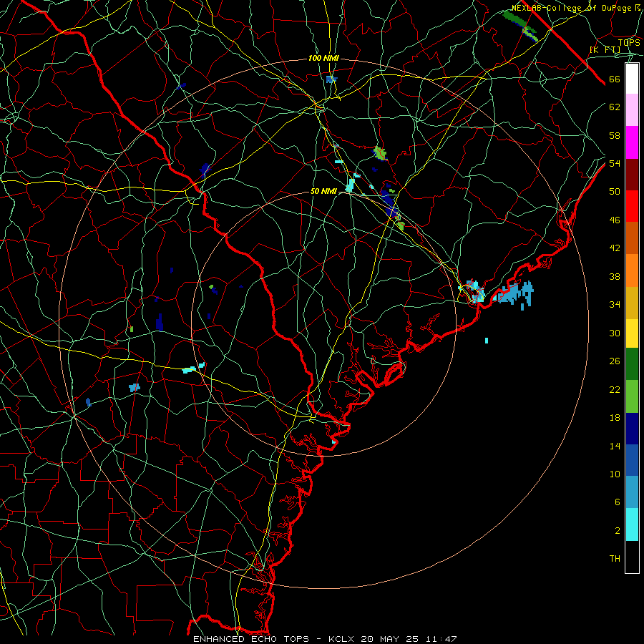The image size is (644, 644).
Task: Pick the orange 38 kft legend swatch
Action: 632,270
